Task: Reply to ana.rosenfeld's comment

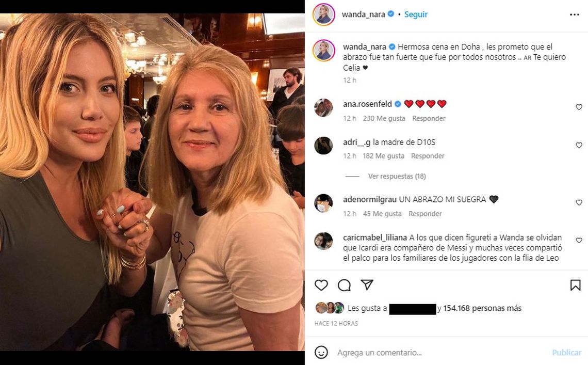Action: click(429, 119)
